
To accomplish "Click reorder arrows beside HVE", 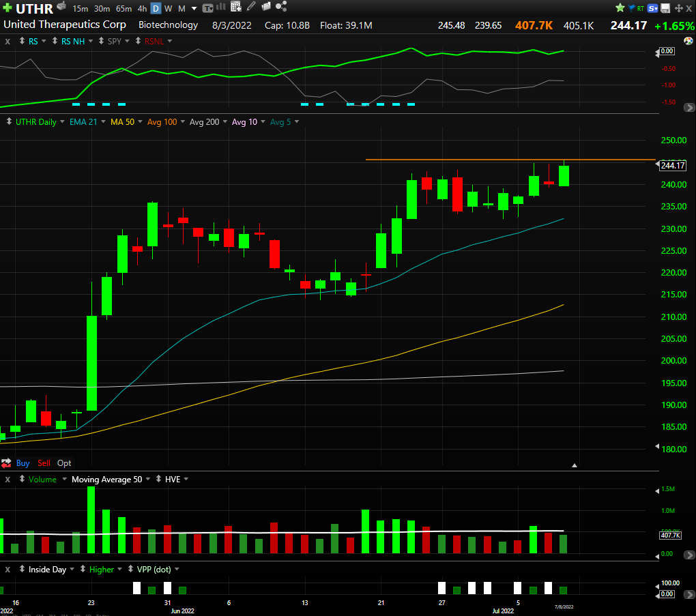I will [x=158, y=479].
